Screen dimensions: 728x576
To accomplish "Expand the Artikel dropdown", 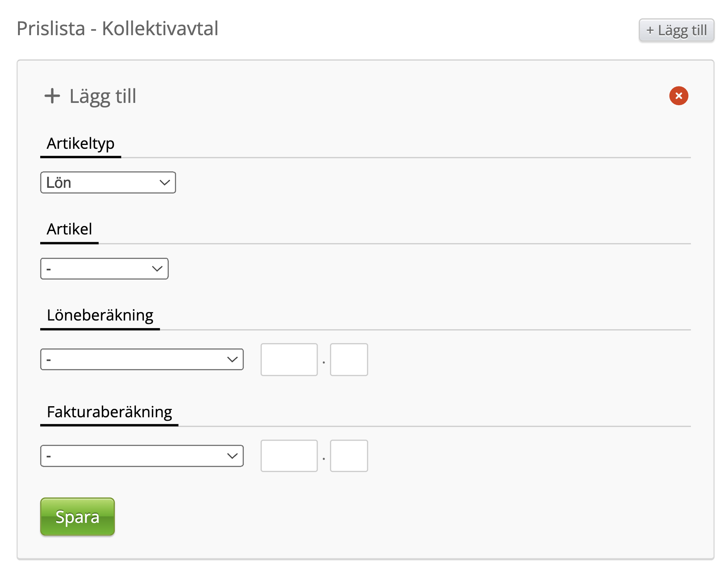I will click(104, 268).
